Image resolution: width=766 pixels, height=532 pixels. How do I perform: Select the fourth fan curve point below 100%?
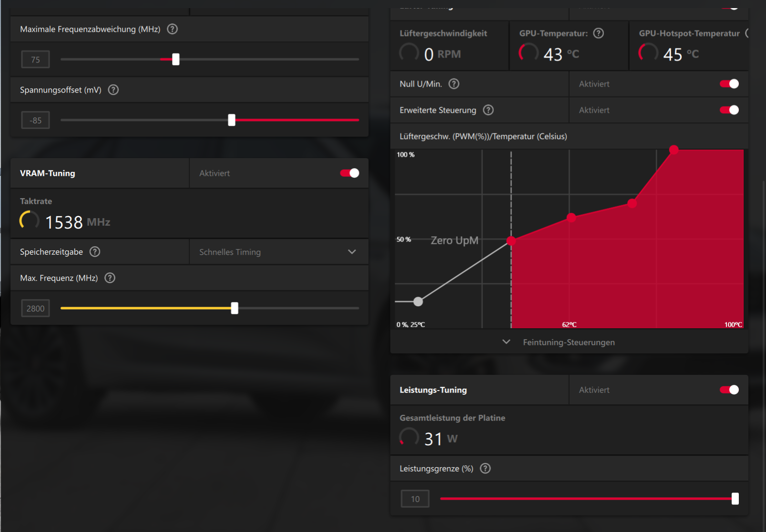[632, 203]
